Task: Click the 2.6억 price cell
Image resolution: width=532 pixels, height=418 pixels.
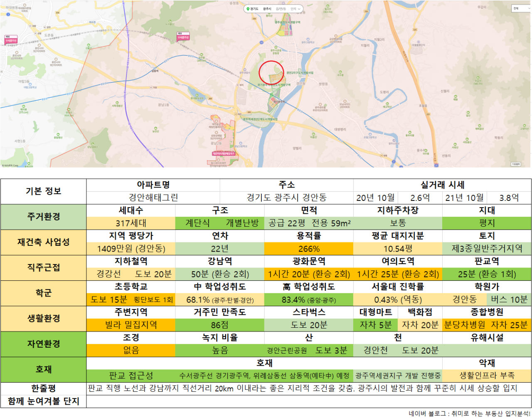Action: [x=420, y=198]
